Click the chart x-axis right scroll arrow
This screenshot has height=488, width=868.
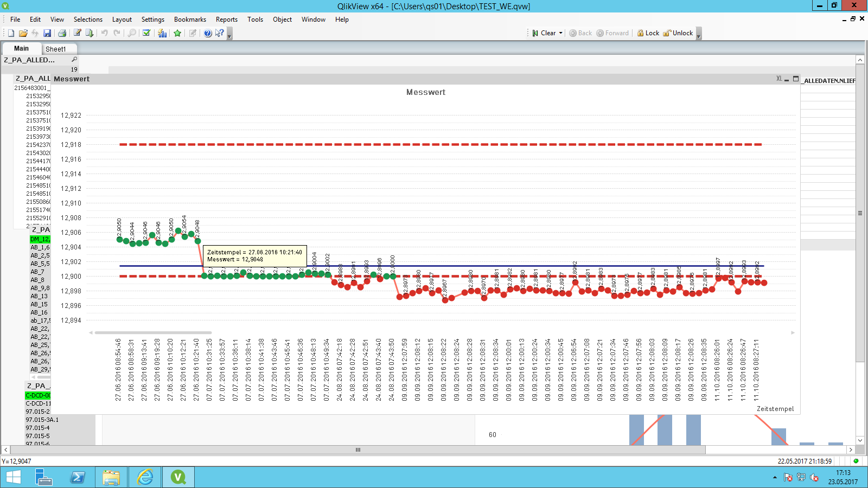[793, 332]
